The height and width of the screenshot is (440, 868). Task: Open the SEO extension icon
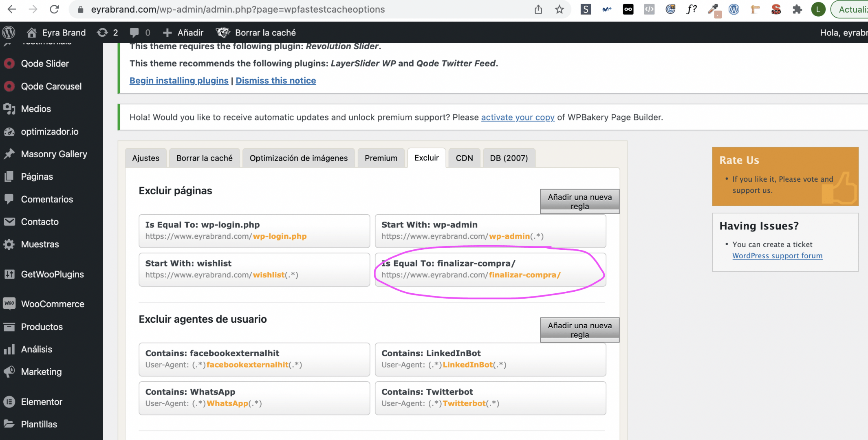tap(776, 9)
